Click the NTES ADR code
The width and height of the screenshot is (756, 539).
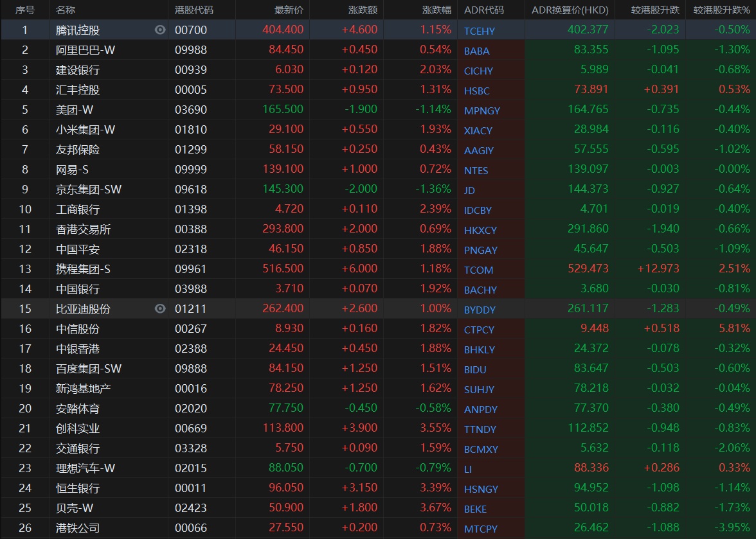476,170
